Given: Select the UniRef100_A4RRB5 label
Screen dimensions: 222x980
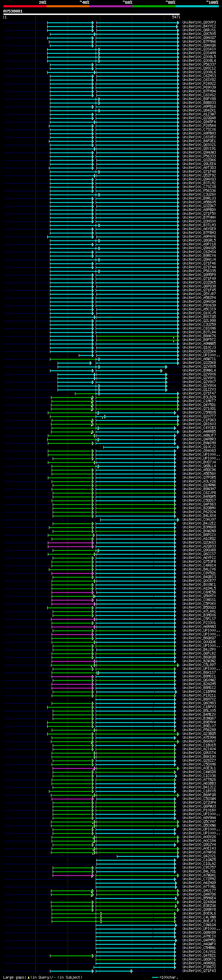Looking at the screenshot, I should pos(199,431).
